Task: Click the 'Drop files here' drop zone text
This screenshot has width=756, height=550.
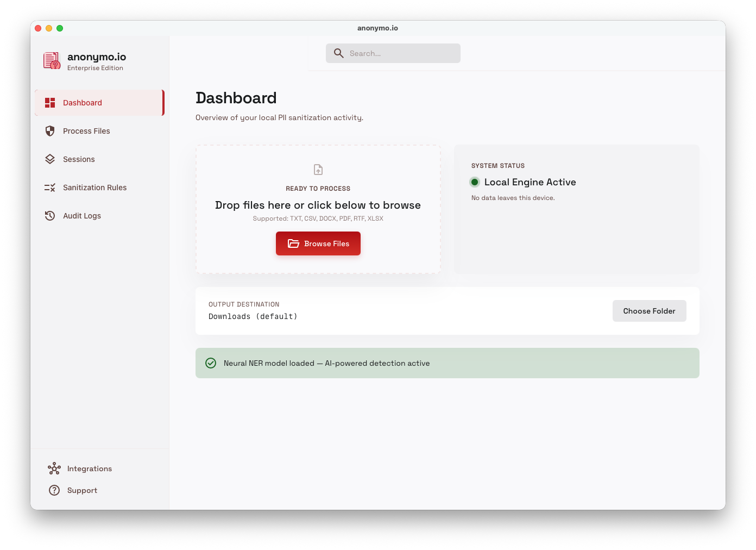Action: click(x=318, y=205)
